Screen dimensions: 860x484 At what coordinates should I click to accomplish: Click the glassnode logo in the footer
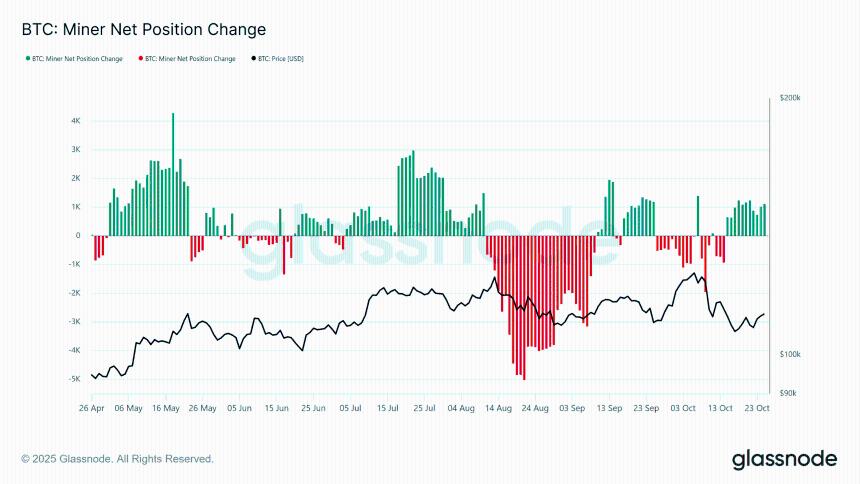pos(782,459)
